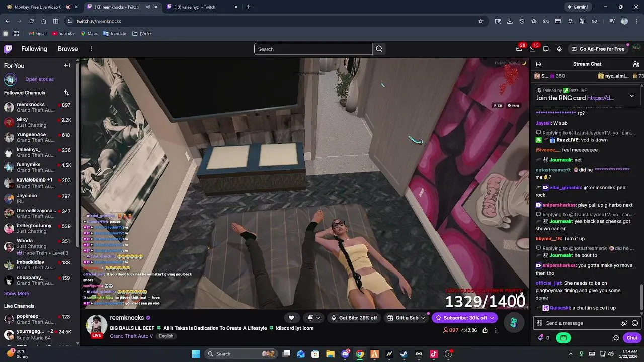
Task: Open the emote picker in chat
Action: pos(635,323)
